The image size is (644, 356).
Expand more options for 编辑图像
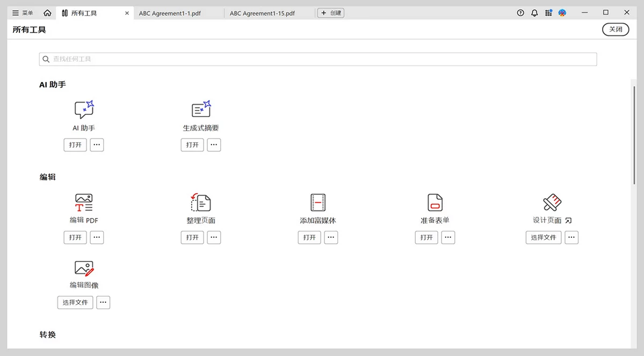103,303
